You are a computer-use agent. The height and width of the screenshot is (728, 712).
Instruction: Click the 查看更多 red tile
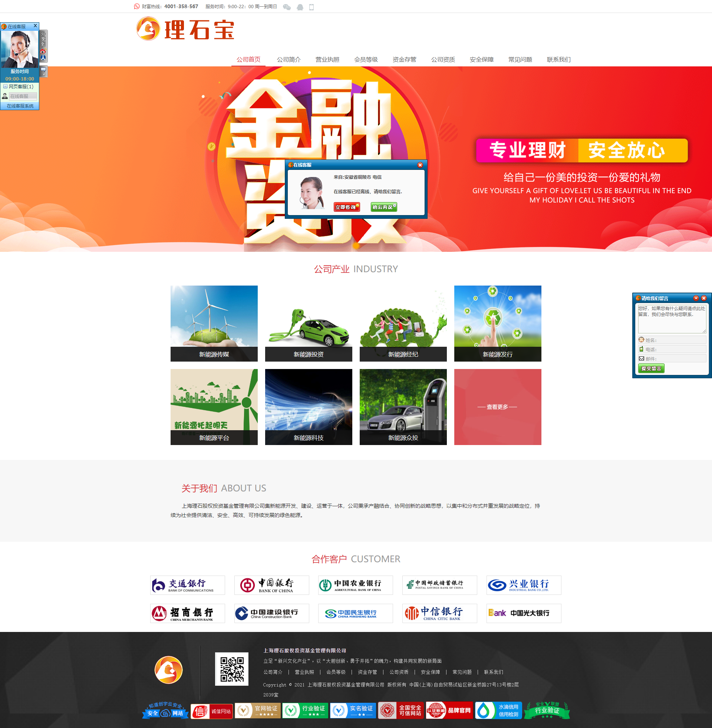pyautogui.click(x=498, y=407)
